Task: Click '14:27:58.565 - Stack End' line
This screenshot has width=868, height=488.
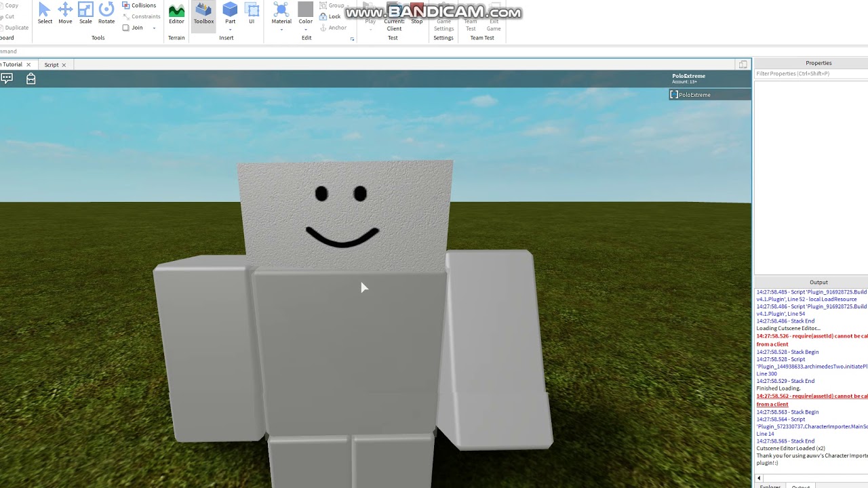Action: click(x=785, y=441)
